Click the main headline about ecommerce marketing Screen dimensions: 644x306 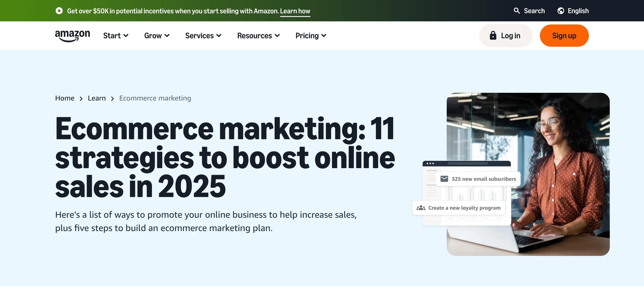click(x=225, y=157)
